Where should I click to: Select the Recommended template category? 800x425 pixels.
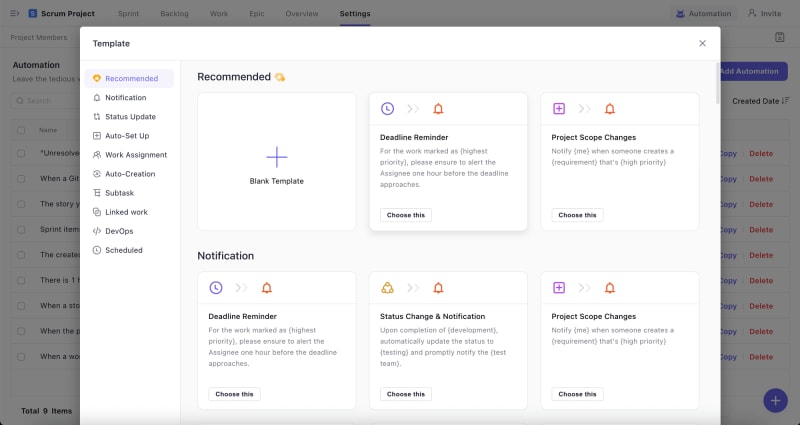(129, 79)
